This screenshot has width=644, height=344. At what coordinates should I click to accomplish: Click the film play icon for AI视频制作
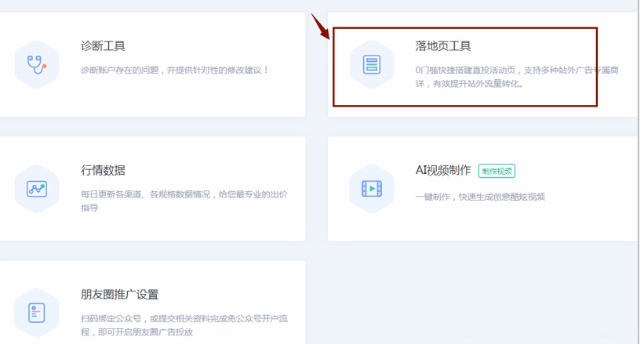click(x=372, y=189)
